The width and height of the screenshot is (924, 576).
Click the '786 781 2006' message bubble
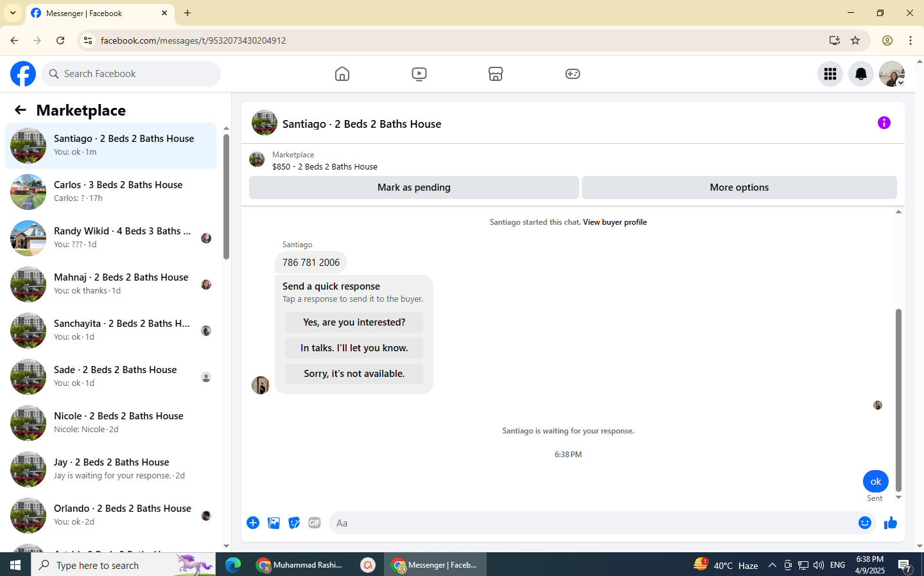tap(311, 263)
